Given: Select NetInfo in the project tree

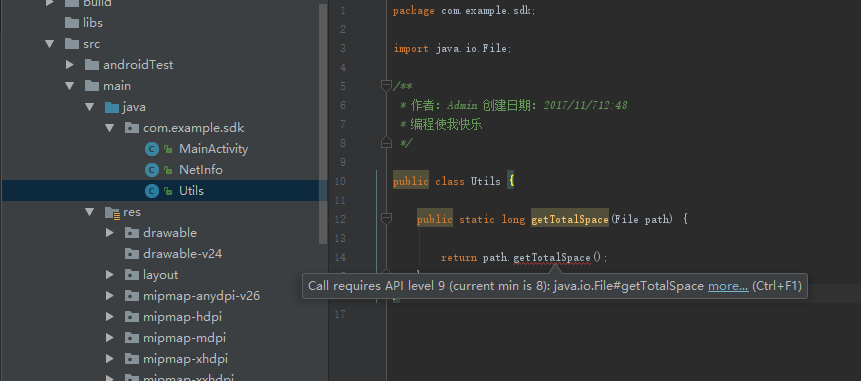Looking at the screenshot, I should point(200,170).
